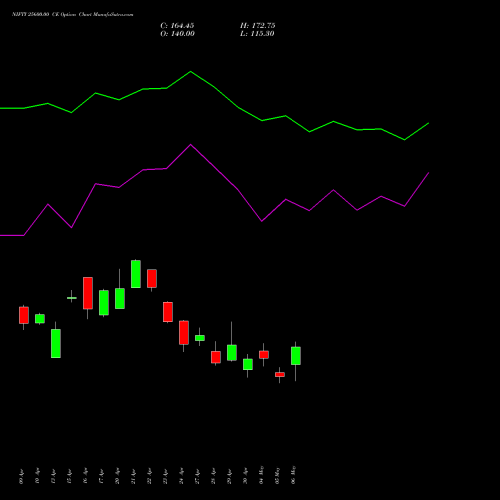The width and height of the screenshot is (500, 500).
Task: Click the last green candle above 06 May
Action: pyautogui.click(x=296, y=356)
